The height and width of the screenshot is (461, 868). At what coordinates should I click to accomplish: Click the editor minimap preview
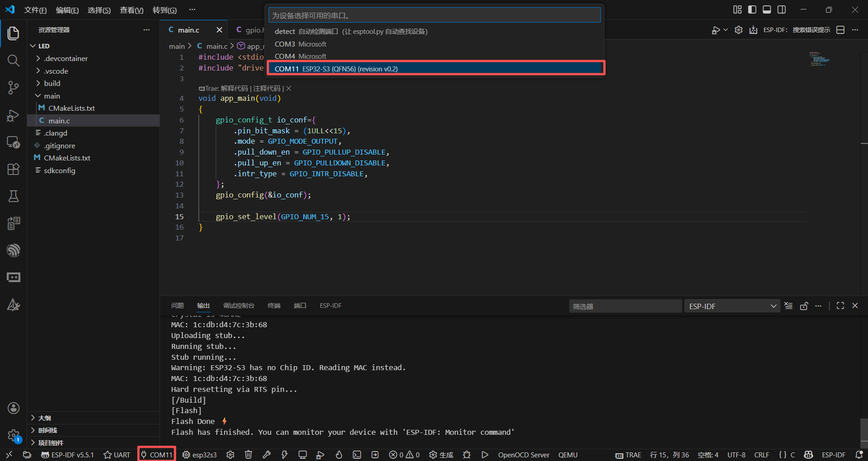[x=820, y=59]
